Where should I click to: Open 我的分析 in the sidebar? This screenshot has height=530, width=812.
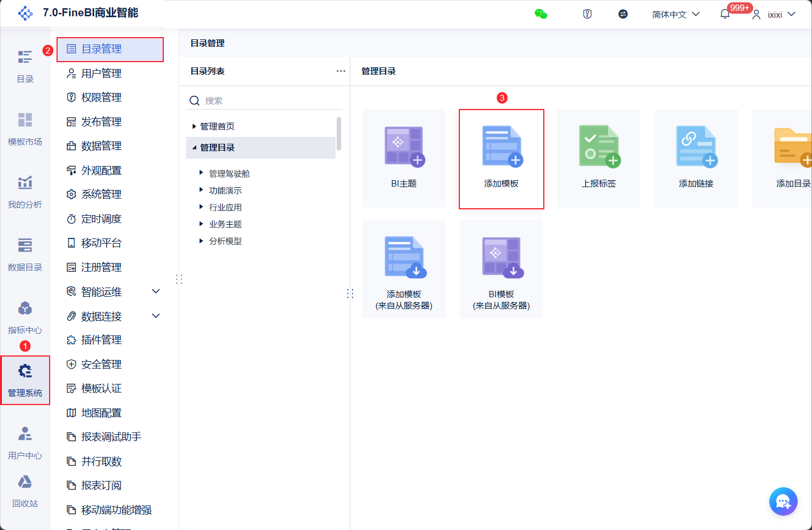pos(25,192)
